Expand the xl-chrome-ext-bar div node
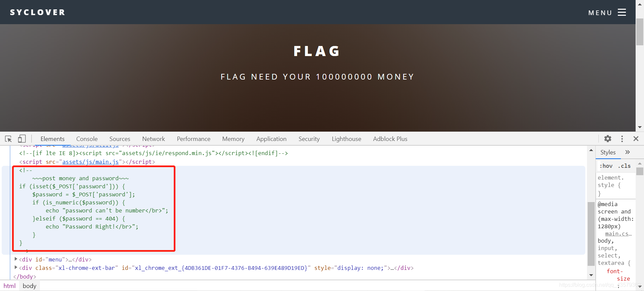Image resolution: width=644 pixels, height=291 pixels. pyautogui.click(x=16, y=268)
